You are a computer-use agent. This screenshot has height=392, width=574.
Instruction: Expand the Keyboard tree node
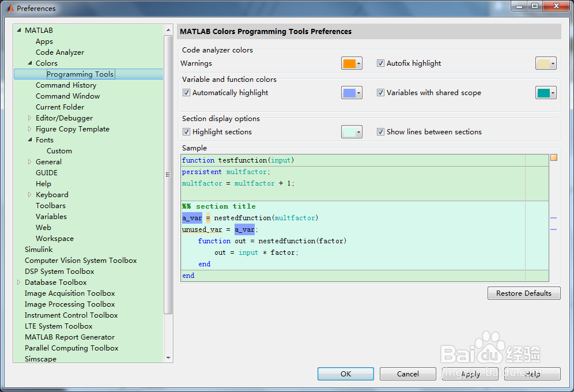[29, 195]
